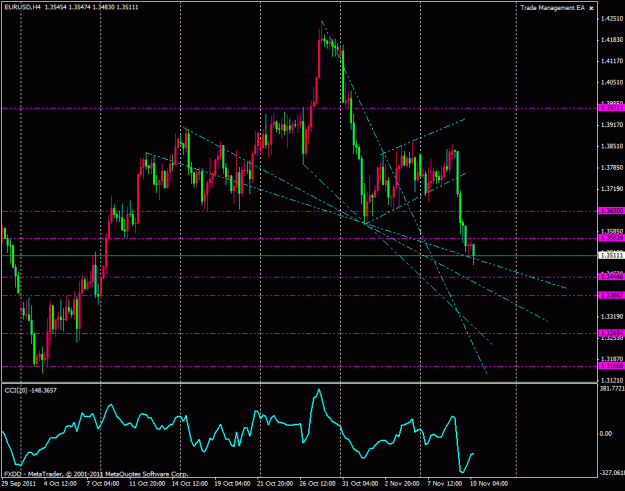Select the 1.35639 horizontal line price tag
This screenshot has height=491, width=625.
[612, 238]
